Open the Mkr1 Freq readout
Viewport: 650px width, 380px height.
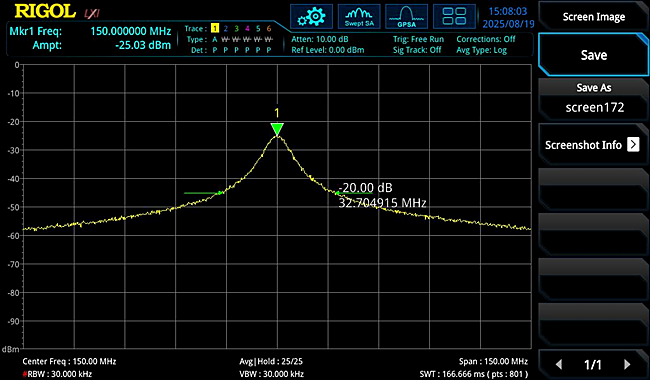click(90, 31)
